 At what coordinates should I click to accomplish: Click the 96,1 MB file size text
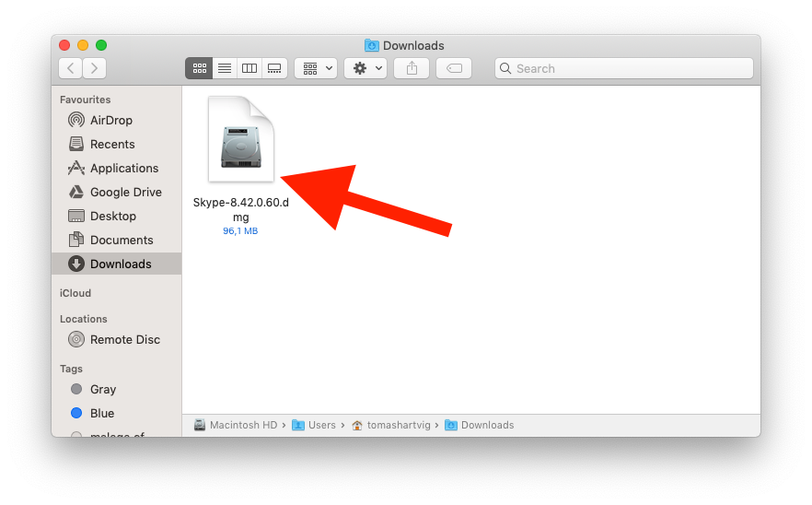(x=240, y=230)
